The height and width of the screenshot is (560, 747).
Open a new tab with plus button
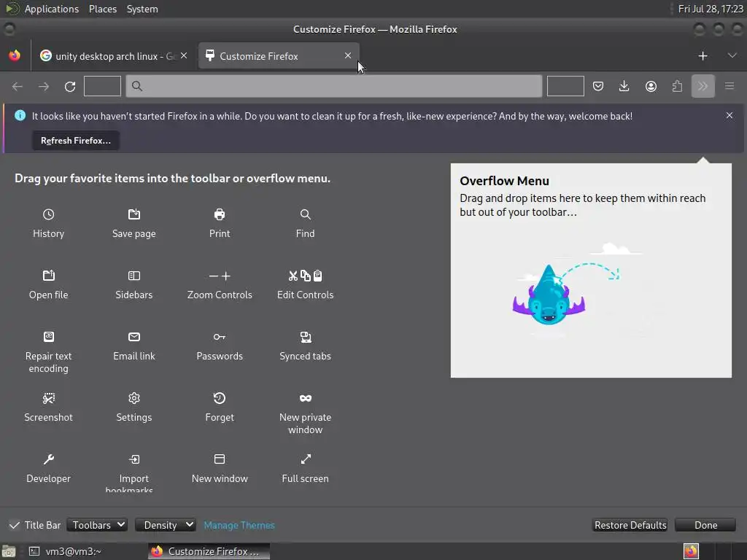(703, 55)
